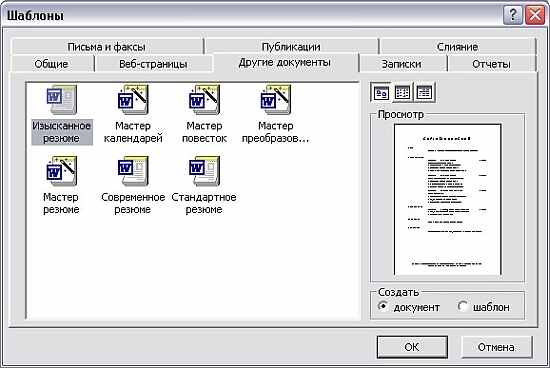Click the document preview thumbnail
This screenshot has width=550, height=368.
[448, 199]
